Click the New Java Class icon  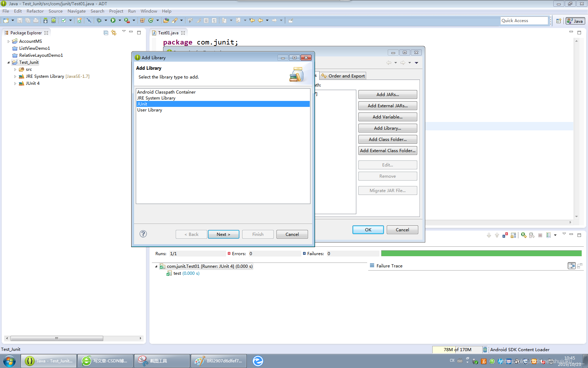tap(151, 21)
